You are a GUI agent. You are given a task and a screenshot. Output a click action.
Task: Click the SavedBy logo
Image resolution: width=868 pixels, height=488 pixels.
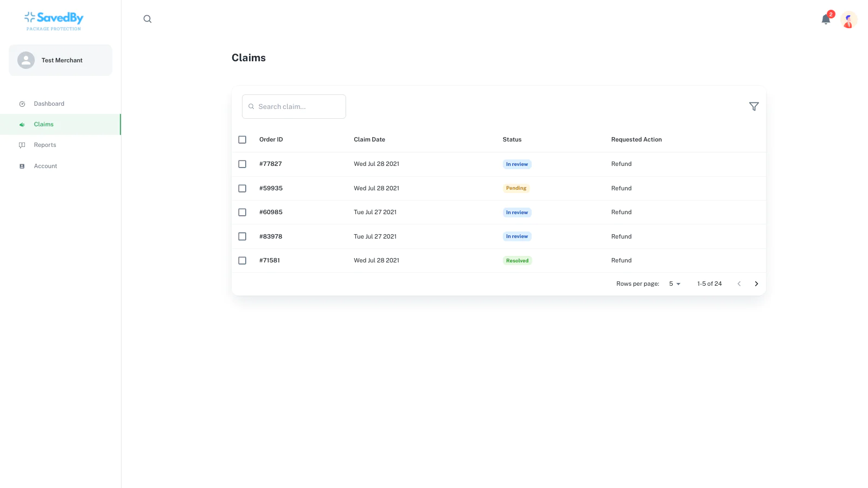pos(54,21)
